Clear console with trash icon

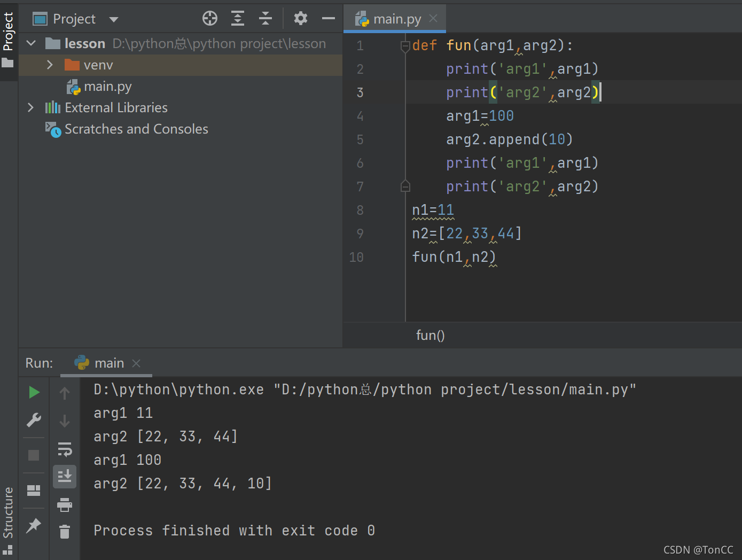tap(65, 532)
